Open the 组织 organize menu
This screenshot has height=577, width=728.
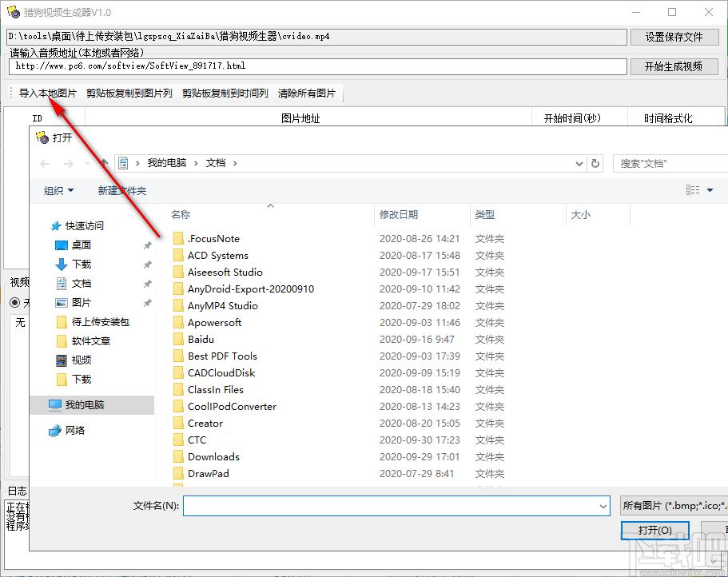(x=58, y=190)
